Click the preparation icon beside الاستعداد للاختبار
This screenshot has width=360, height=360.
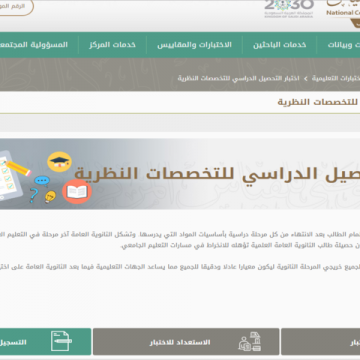coord(250,341)
